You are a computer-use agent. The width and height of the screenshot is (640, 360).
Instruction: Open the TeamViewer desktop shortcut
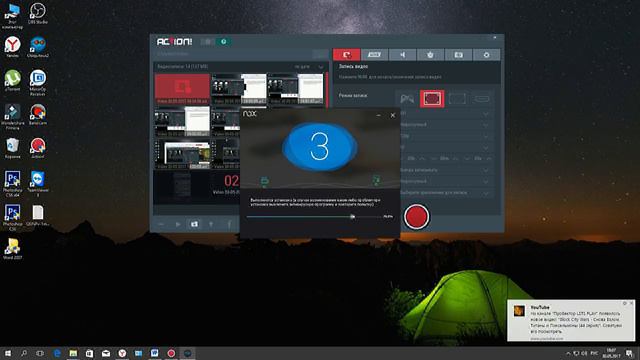(38, 184)
